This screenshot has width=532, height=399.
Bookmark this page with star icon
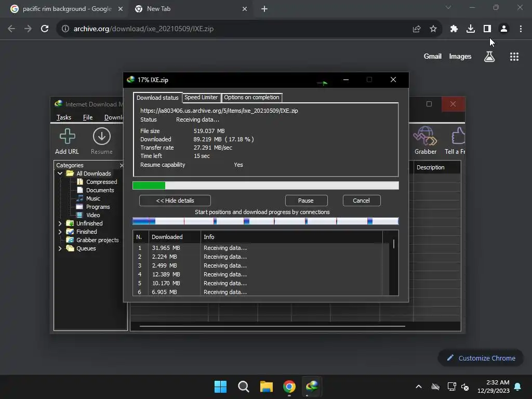pyautogui.click(x=433, y=29)
